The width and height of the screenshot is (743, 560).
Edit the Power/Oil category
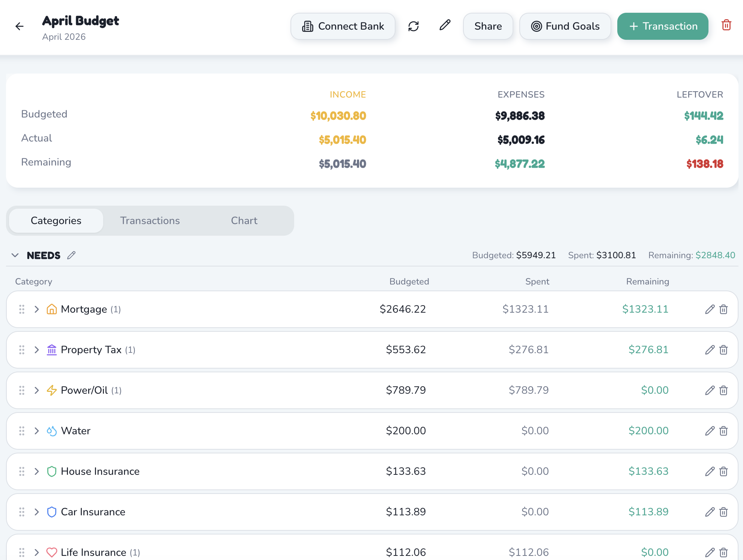click(x=710, y=390)
